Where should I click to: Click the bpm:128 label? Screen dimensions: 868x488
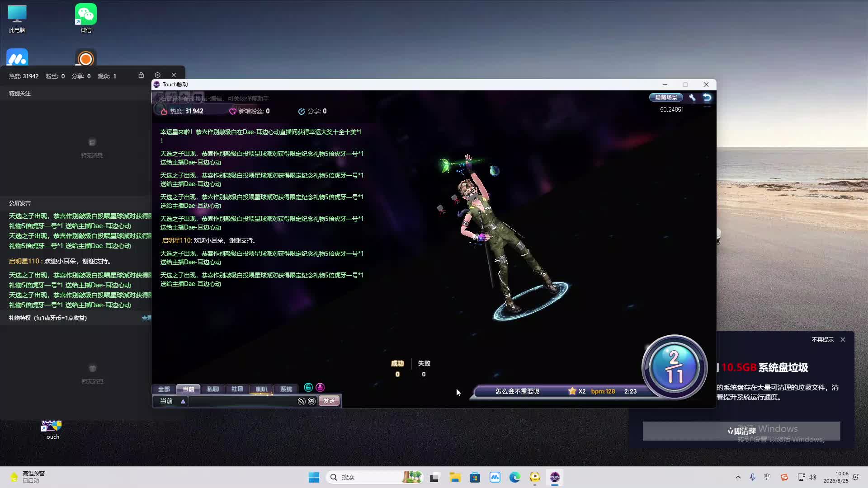pos(603,391)
